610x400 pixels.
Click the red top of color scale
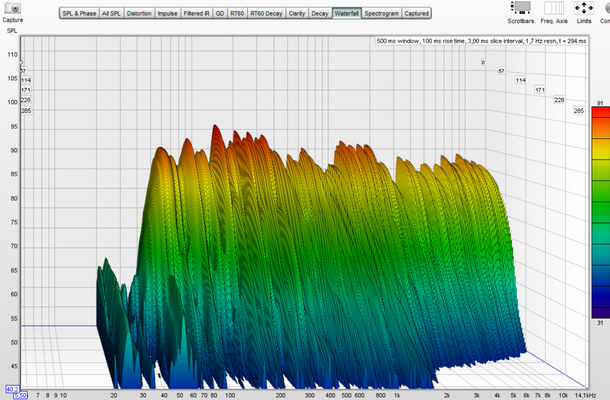click(x=601, y=113)
